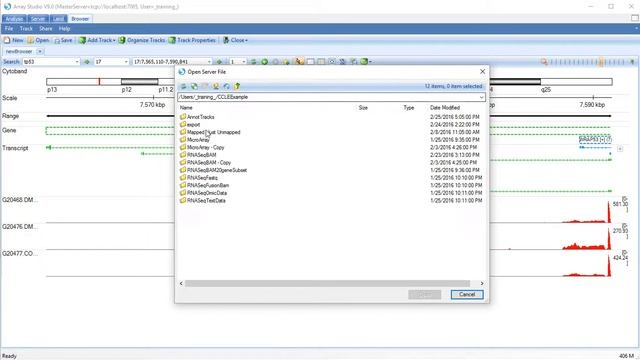640x360 pixels.
Task: Click the horizontal scrollbar right arrow in dialog
Action: (482, 283)
